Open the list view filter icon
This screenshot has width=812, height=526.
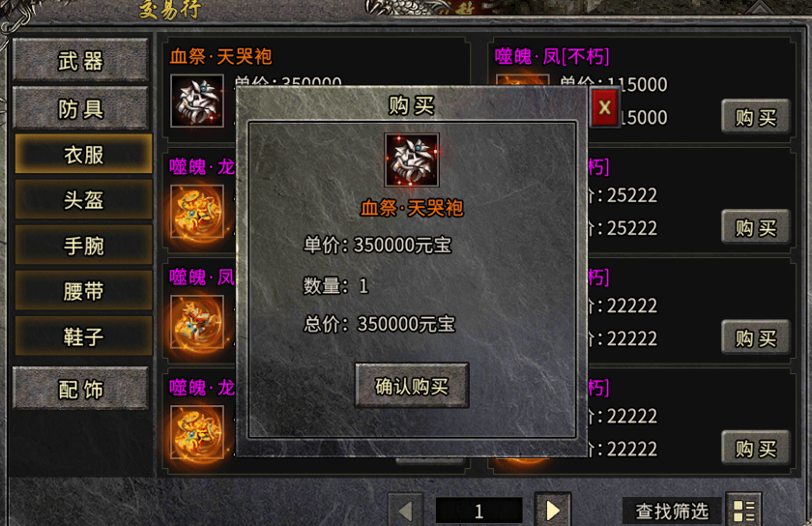(x=744, y=511)
